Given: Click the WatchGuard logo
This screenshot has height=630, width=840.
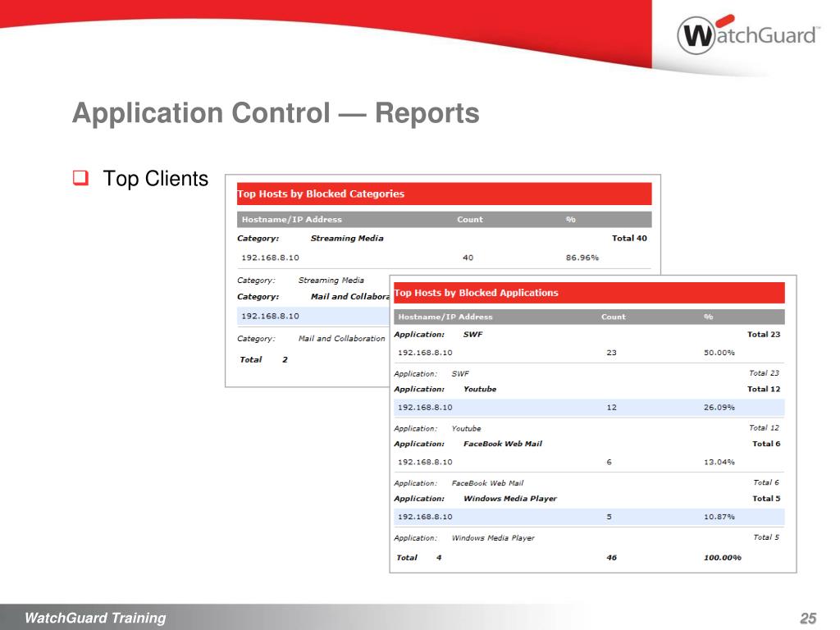Looking at the screenshot, I should pos(748,34).
